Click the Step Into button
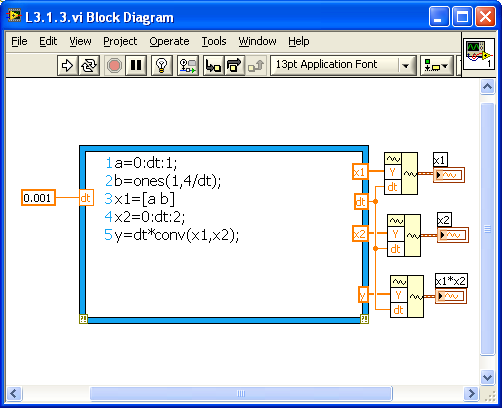502x408 pixels. pos(213,65)
